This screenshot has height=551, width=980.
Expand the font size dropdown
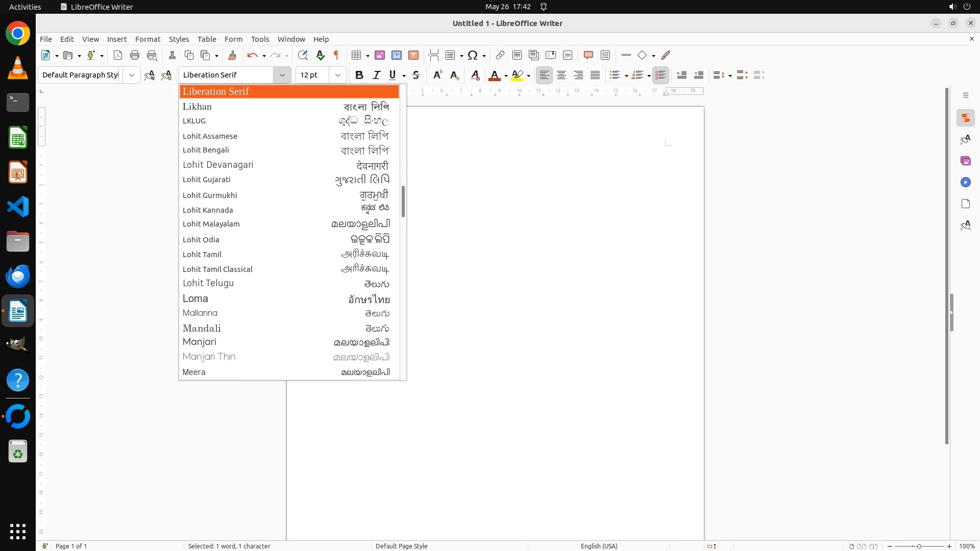(337, 75)
